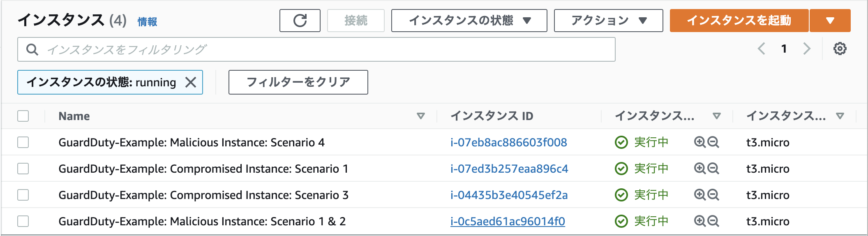Viewport: 868px width, 236px height.
Task: Check the Compromised Instance: Scenario 3 row
Action: (x=23, y=195)
